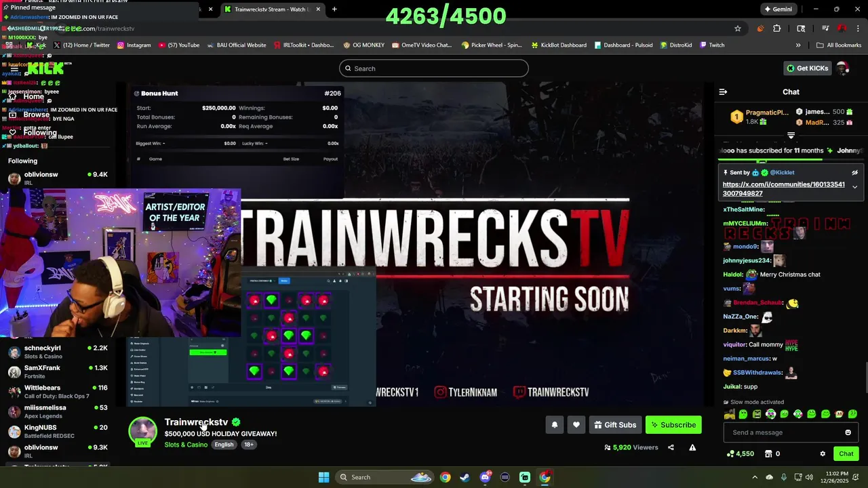The image size is (868, 488).
Task: Open the OG MONKEY bookmark
Action: point(363,45)
